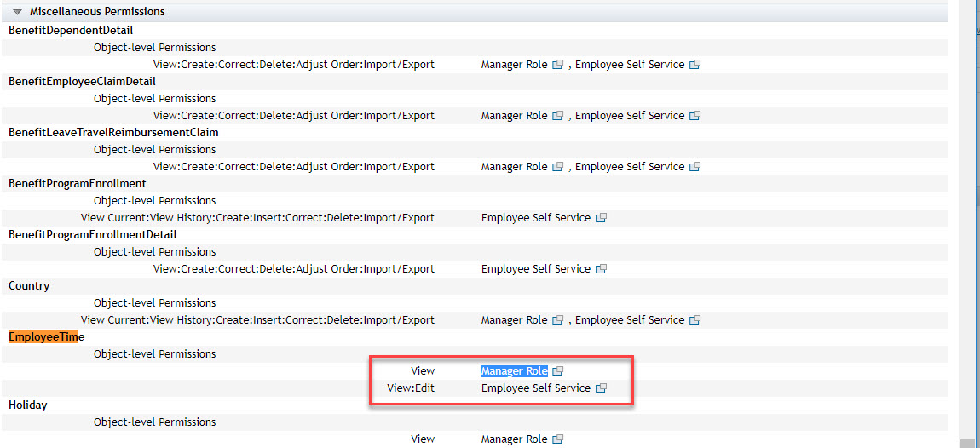Open Employee Self Service popup icon for BenefitDependentDetail
This screenshot has width=980, height=448.
[x=695, y=65]
